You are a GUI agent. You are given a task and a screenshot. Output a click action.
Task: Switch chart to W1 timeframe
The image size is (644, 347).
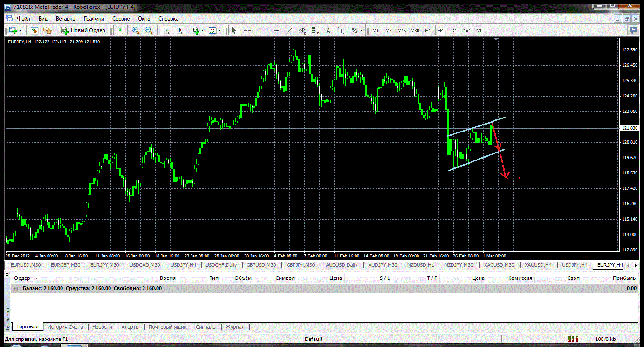click(467, 30)
